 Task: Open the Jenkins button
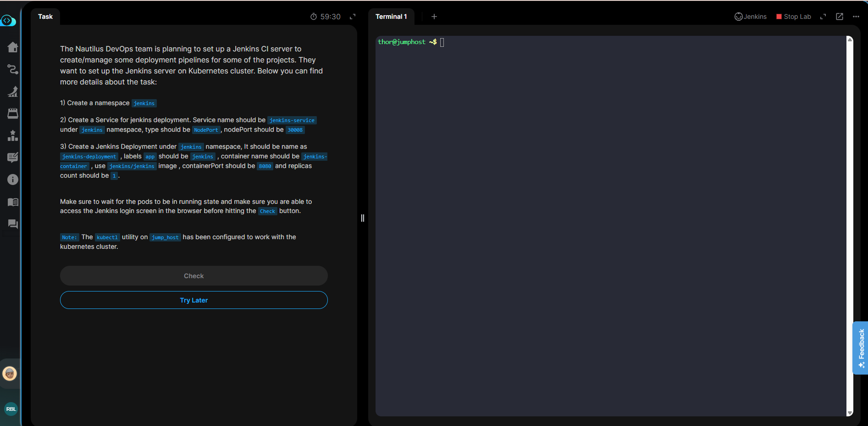click(751, 17)
